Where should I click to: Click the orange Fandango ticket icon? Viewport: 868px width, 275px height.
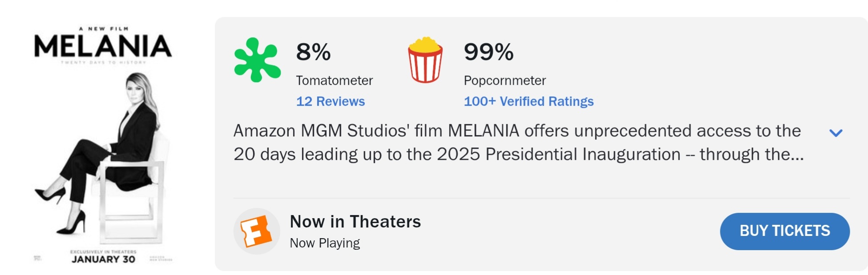256,231
